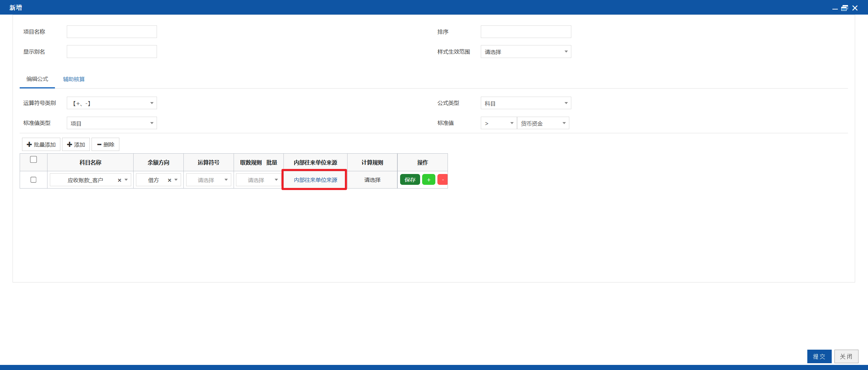The image size is (868, 370).
Task: Clear the 应收账款_客户 selection with x
Action: coord(119,180)
